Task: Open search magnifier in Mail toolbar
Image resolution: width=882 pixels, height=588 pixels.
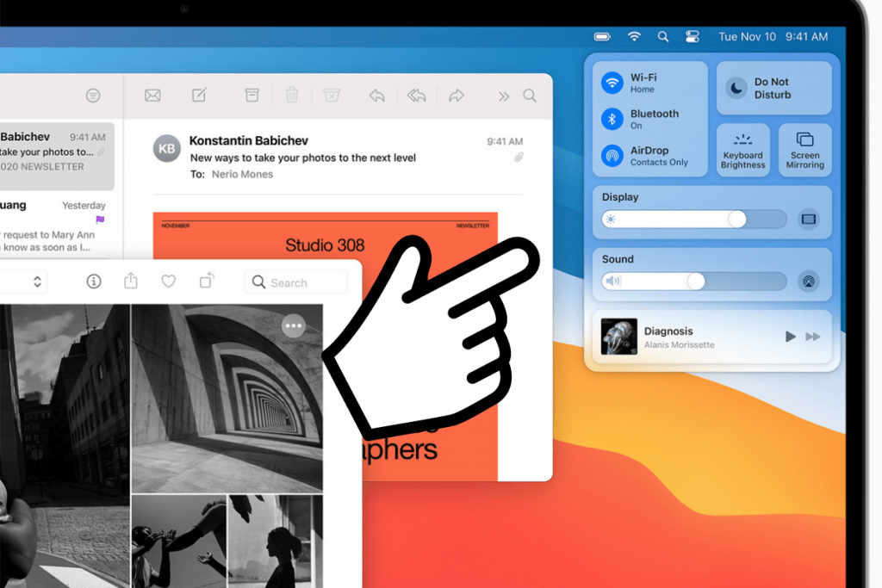Action: click(530, 96)
